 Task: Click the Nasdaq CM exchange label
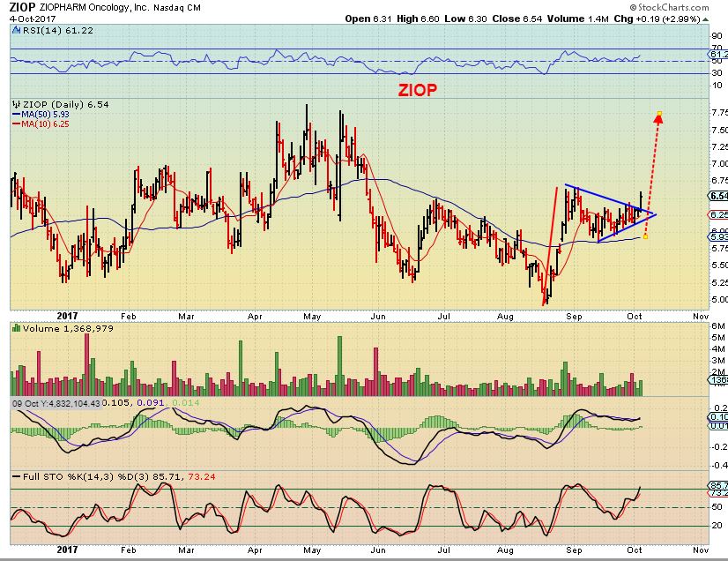tap(176, 7)
